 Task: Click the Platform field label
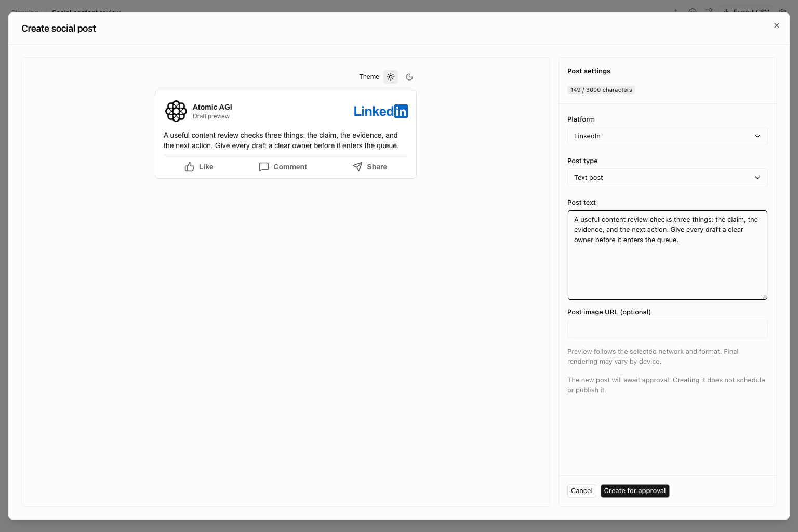(x=581, y=119)
